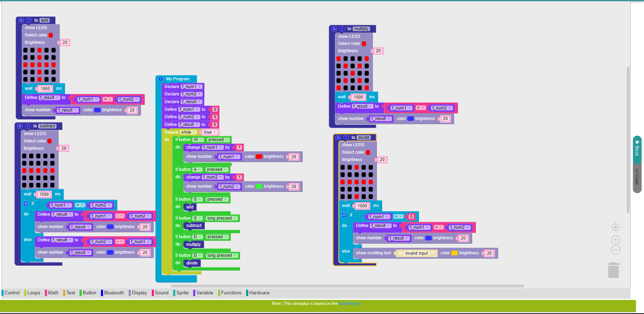The width and height of the screenshot is (644, 314).
Task: Toggle top-left LED in add function matrix
Action: (26, 50)
